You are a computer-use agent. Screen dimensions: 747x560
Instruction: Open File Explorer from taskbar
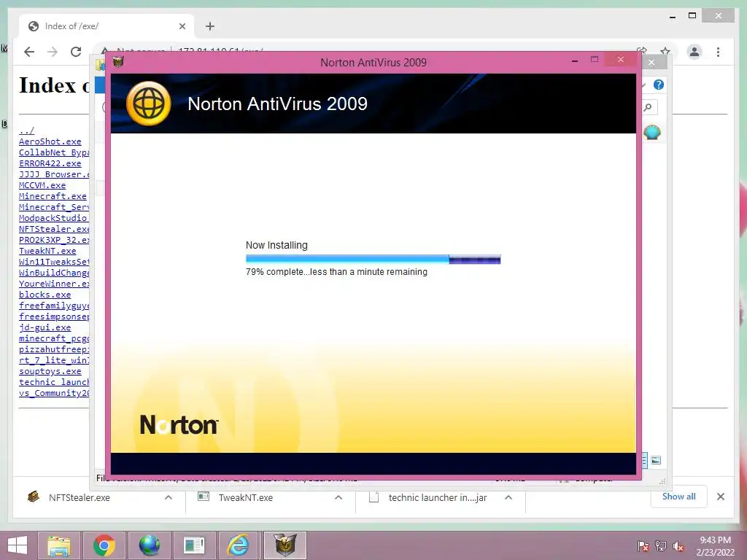click(x=59, y=545)
